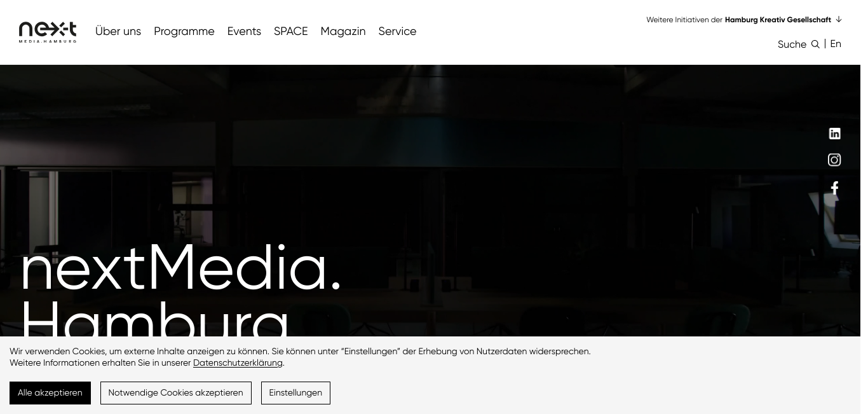Image resolution: width=868 pixels, height=414 pixels.
Task: Switch language to En
Action: pos(836,43)
